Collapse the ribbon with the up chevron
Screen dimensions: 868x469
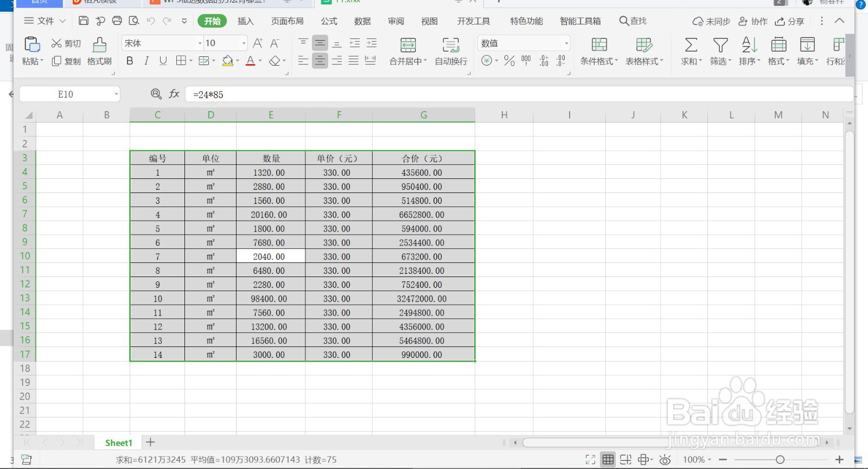839,21
